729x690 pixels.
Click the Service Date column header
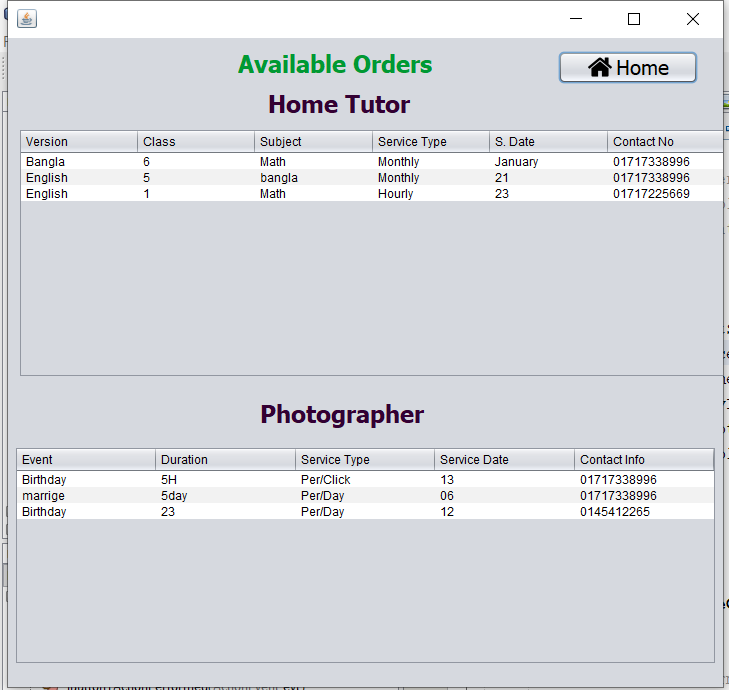pos(504,460)
